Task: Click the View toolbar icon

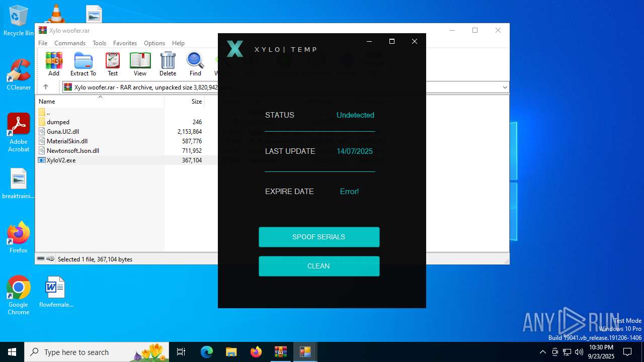Action: [140, 64]
